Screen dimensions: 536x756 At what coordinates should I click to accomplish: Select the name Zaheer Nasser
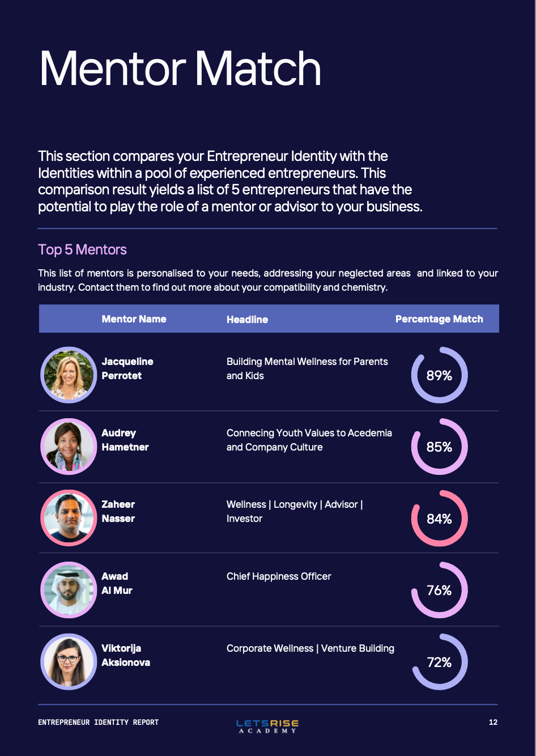(118, 511)
